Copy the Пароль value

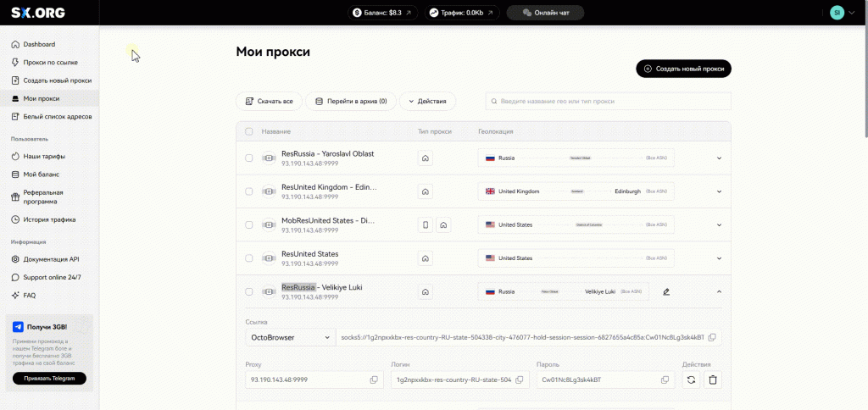point(665,380)
